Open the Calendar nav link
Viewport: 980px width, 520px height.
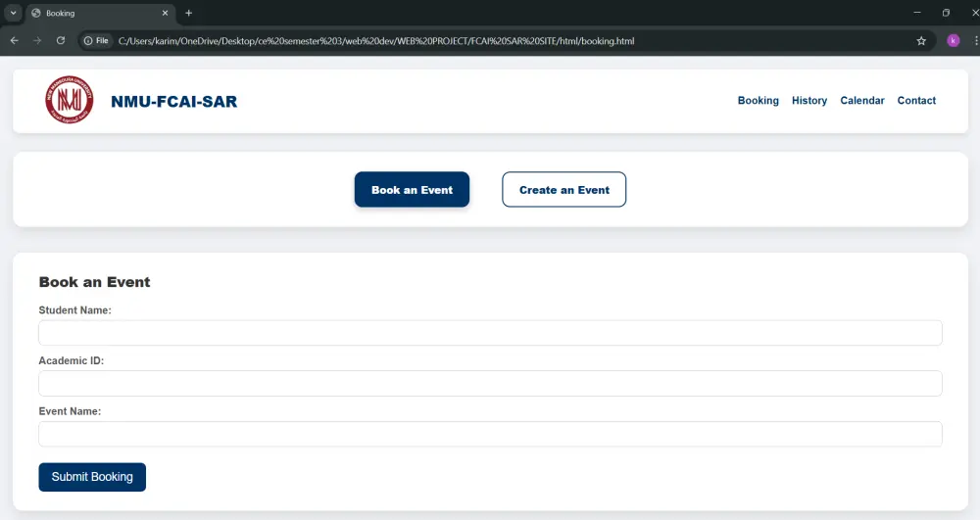861,101
